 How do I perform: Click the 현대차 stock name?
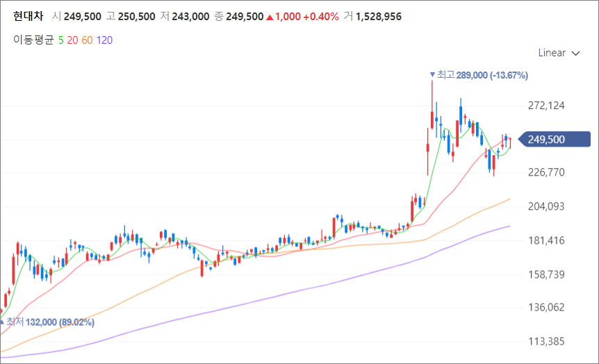[28, 17]
